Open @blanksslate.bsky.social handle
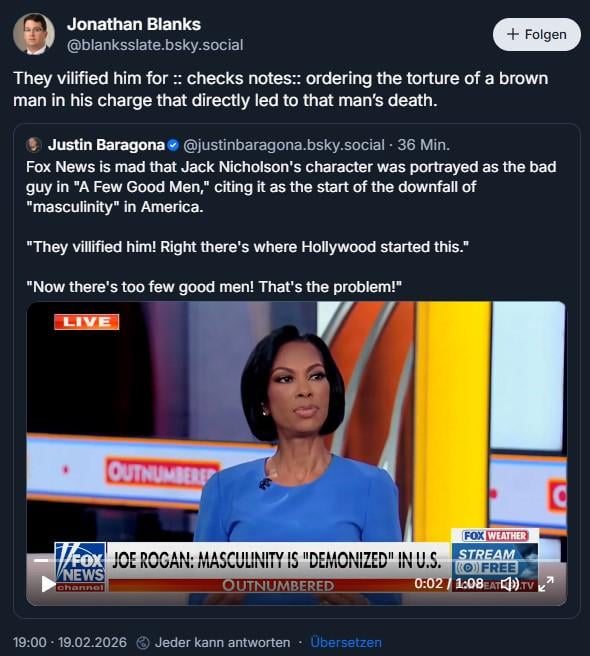Screen dimensions: 590x656 point(155,45)
